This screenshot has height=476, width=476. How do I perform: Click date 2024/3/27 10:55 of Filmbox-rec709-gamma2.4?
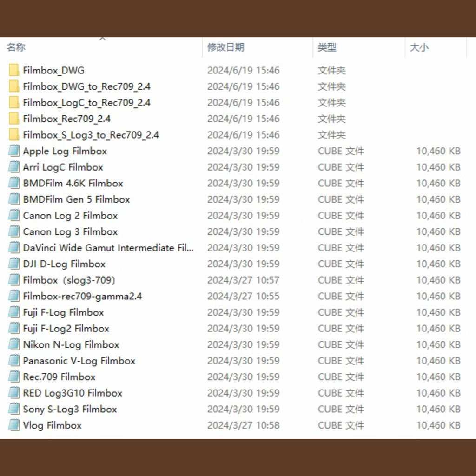point(243,296)
